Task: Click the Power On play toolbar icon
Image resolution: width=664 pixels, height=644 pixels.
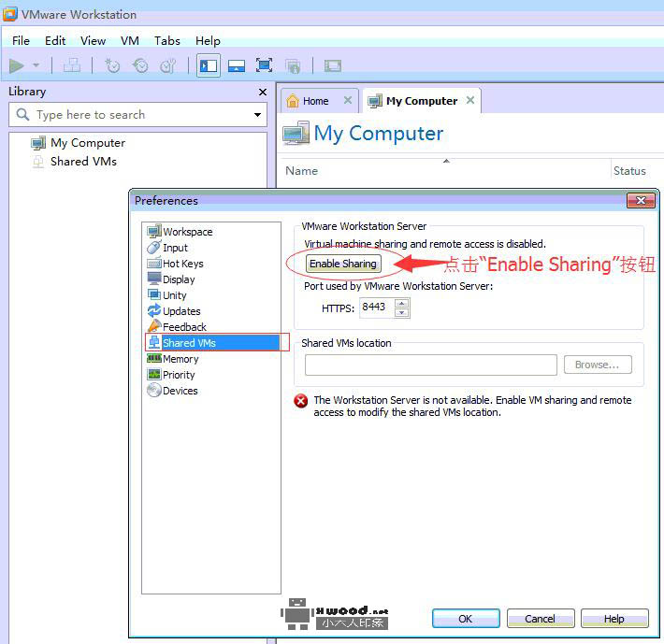Action: tap(17, 66)
